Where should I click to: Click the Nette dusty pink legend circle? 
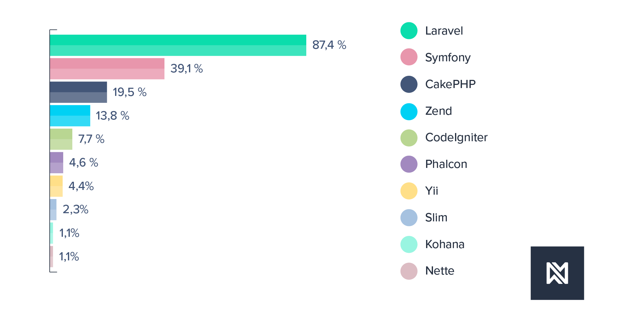(409, 271)
